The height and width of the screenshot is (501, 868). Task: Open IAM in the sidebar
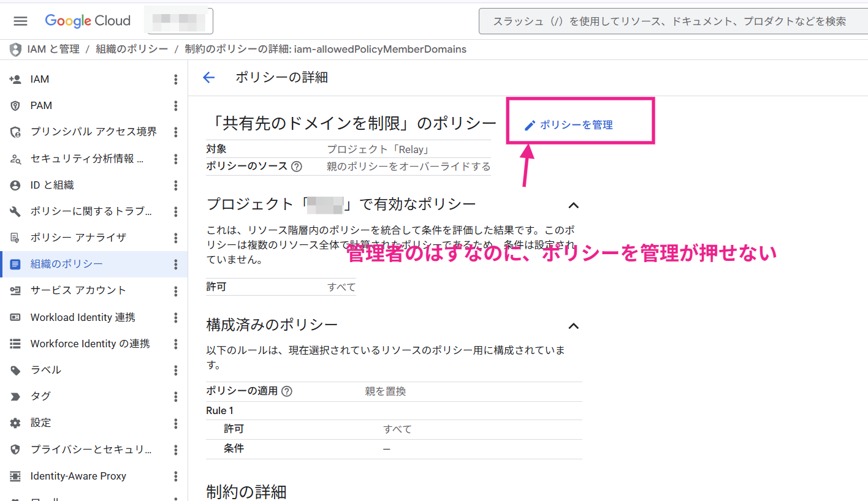tap(94, 79)
